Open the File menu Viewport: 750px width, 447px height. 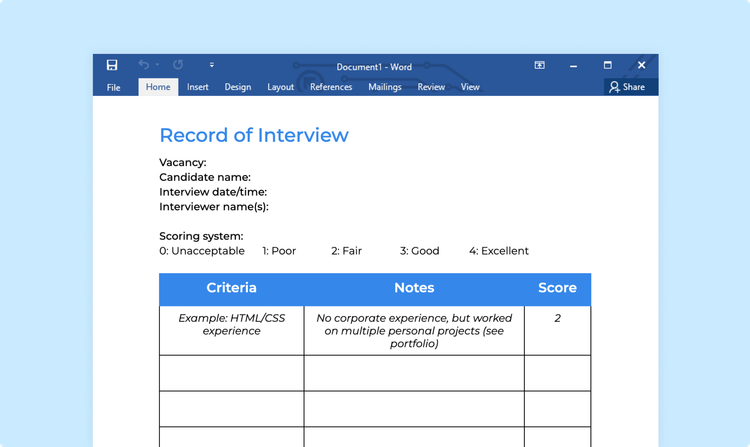pyautogui.click(x=114, y=87)
